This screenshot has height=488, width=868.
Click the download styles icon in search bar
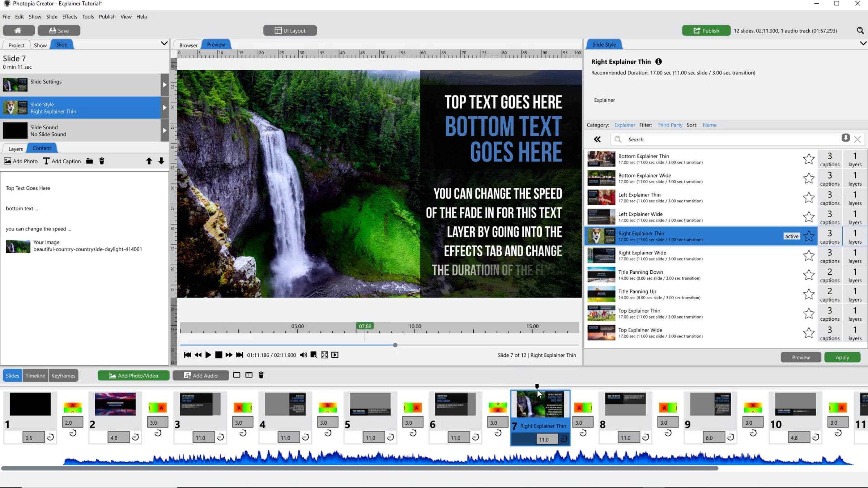[845, 138]
